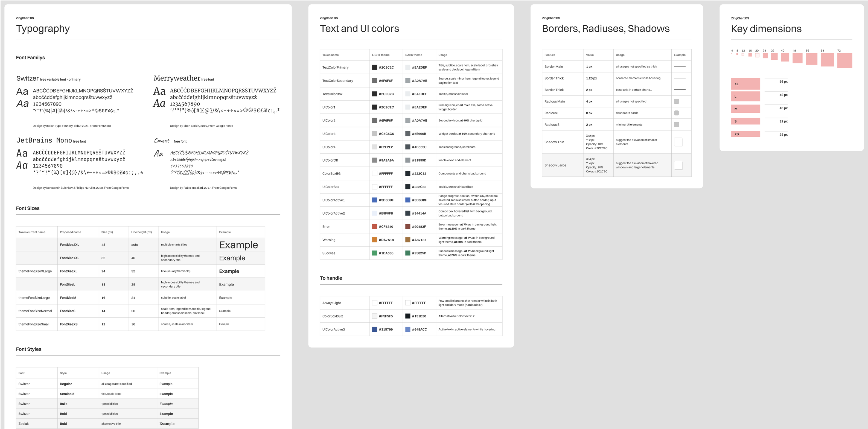868x429 pixels.
Task: Click the Success light theme #1DA065 swatch
Action: pyautogui.click(x=374, y=253)
